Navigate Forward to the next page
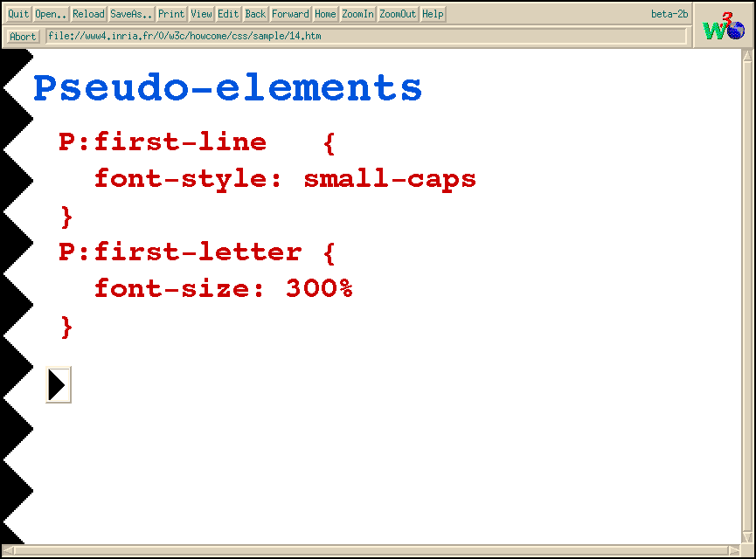Image resolution: width=756 pixels, height=559 pixels. (x=290, y=14)
